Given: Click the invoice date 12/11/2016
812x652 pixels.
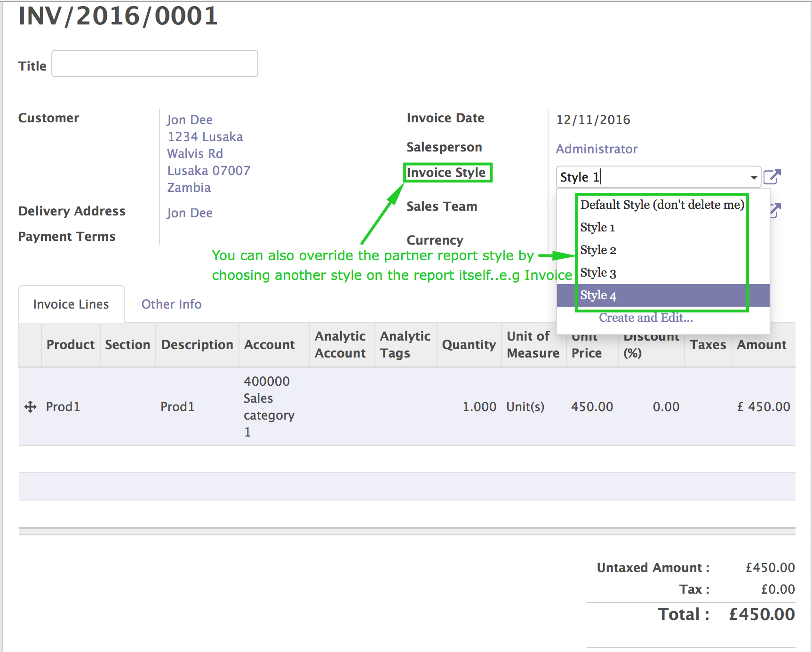Looking at the screenshot, I should [x=593, y=120].
